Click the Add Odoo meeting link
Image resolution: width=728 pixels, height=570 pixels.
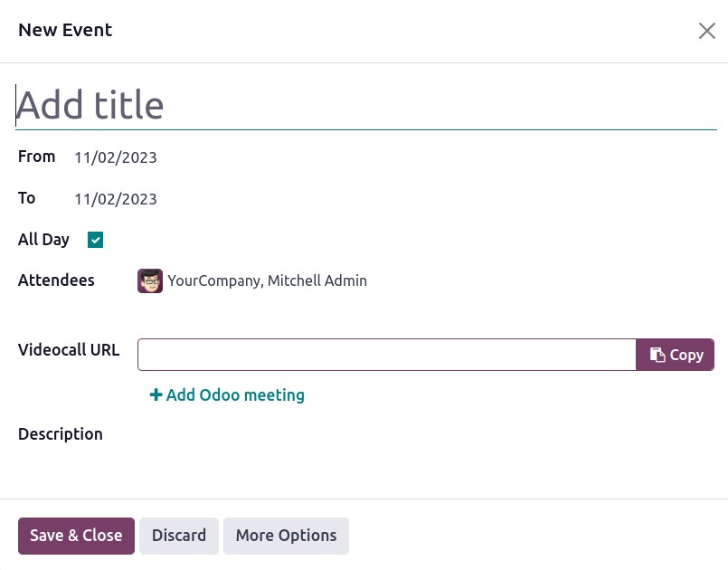click(x=227, y=394)
